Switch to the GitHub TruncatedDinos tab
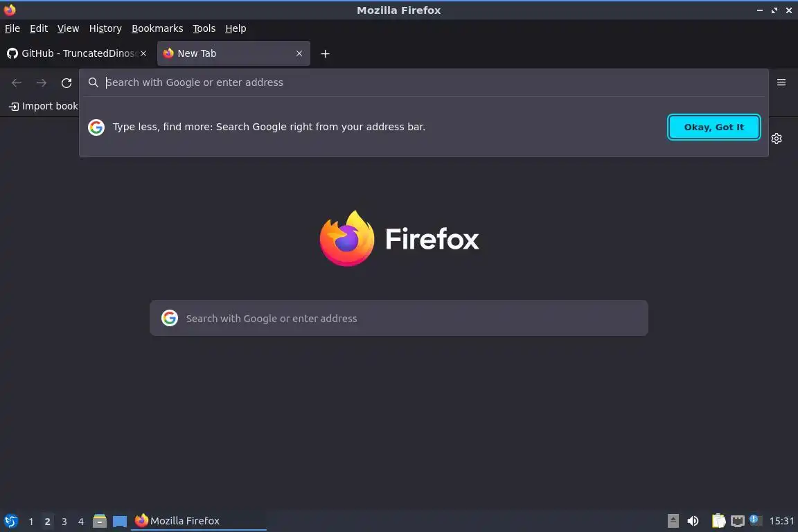 (x=77, y=53)
